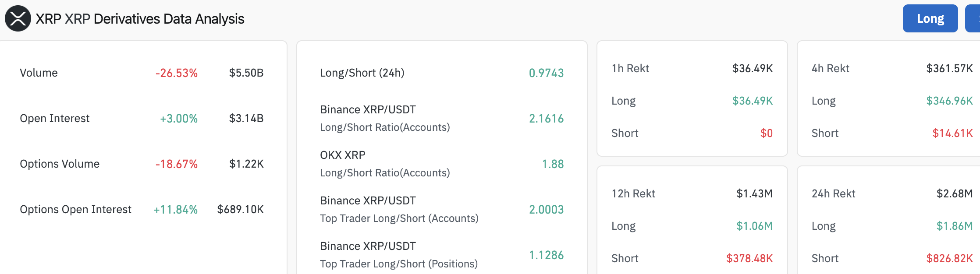Click the 1h Rekt Short $0 value
Viewport: 980px width, 274px height.
point(767,133)
